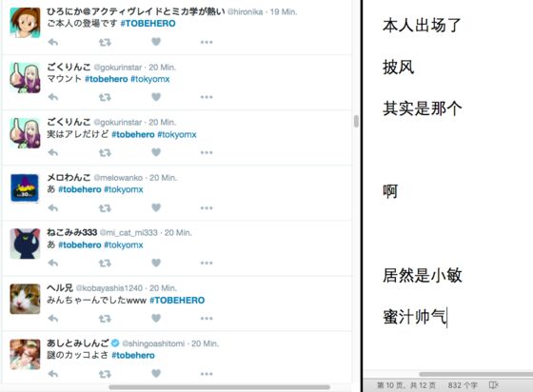The height and width of the screenshot is (392, 533).
Task: Like the 実はアレだけど tweet
Action: pos(156,152)
